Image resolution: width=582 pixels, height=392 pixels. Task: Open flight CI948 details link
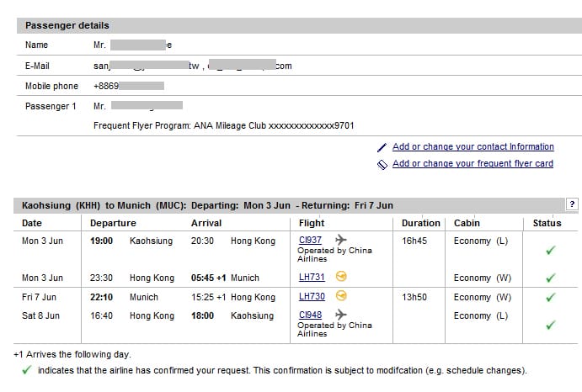310,315
